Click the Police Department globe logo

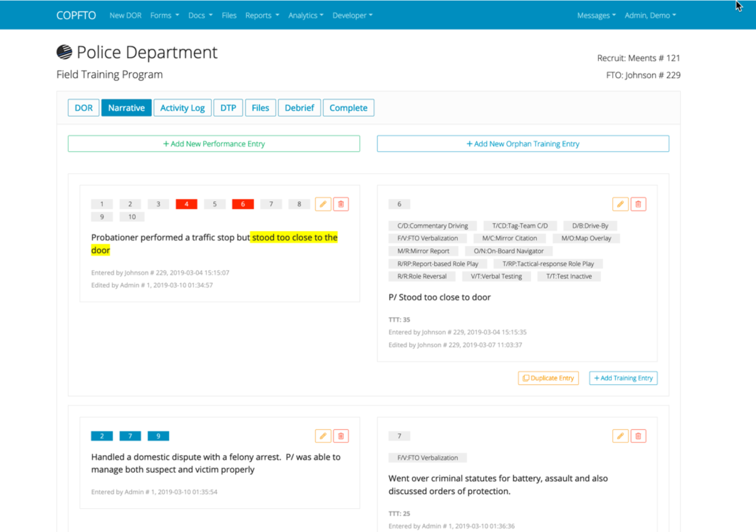pos(64,52)
